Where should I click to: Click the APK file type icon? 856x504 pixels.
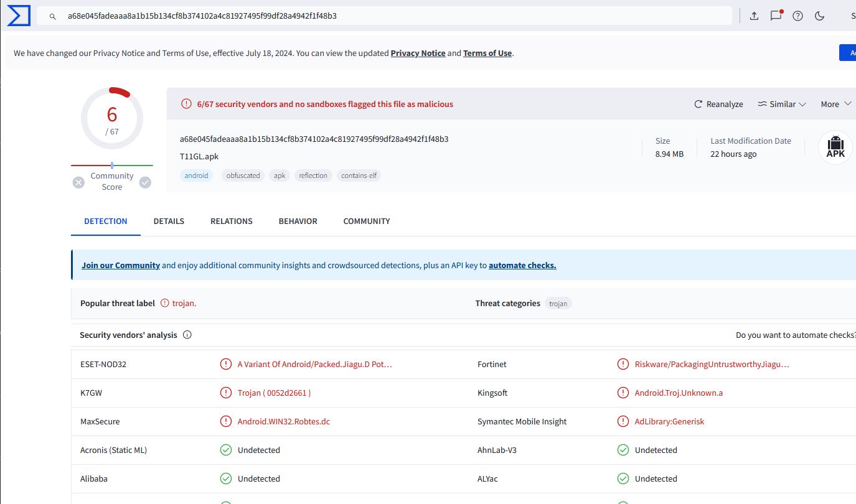(x=835, y=148)
